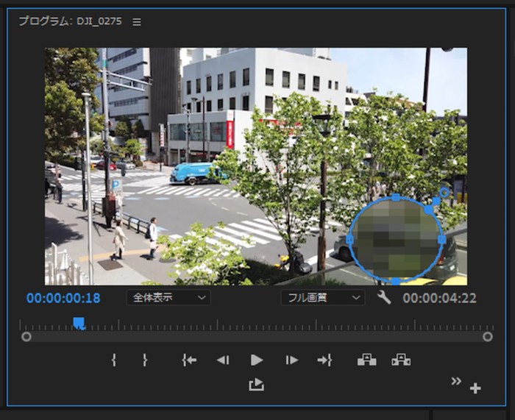Click inside the mosaic ellipse mask
This screenshot has height=420, width=515.
tap(396, 239)
